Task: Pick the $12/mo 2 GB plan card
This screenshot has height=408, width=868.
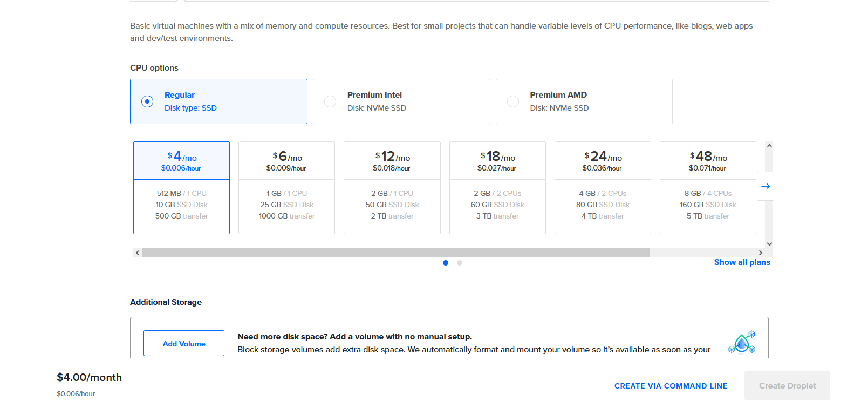Action: [x=392, y=188]
